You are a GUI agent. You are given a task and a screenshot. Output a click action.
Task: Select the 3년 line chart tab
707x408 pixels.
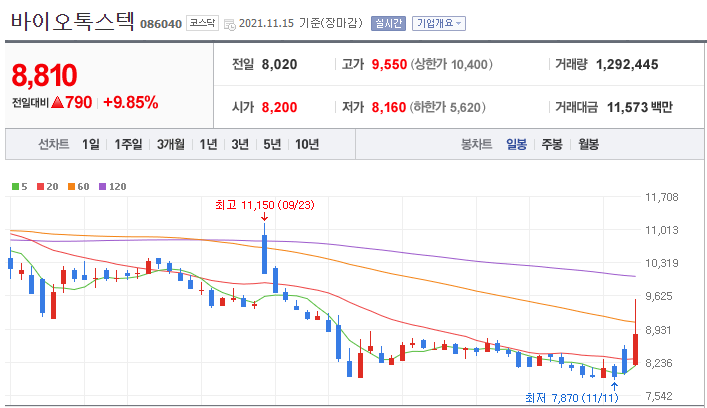240,144
